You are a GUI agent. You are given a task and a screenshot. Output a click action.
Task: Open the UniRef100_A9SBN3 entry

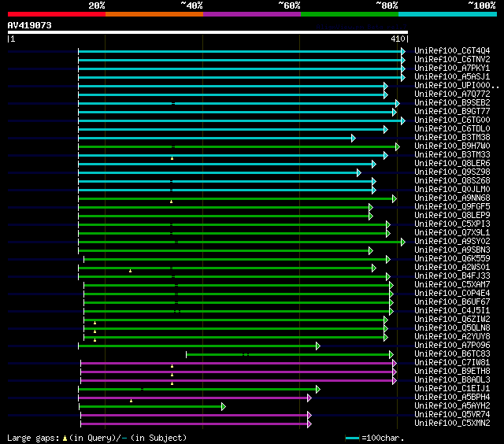click(452, 250)
